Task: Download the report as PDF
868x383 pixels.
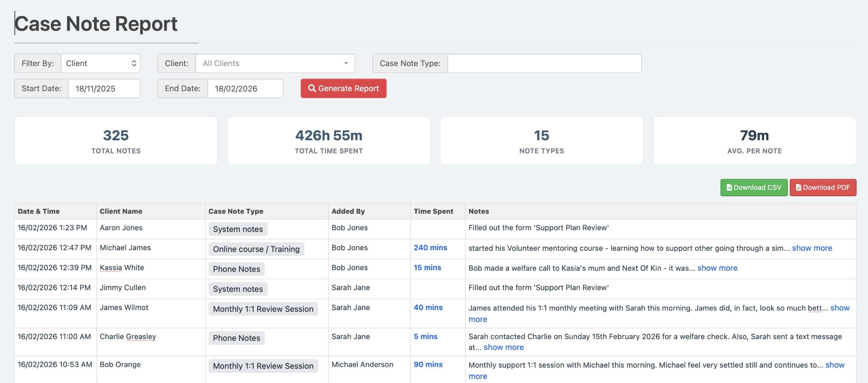Action: [823, 188]
